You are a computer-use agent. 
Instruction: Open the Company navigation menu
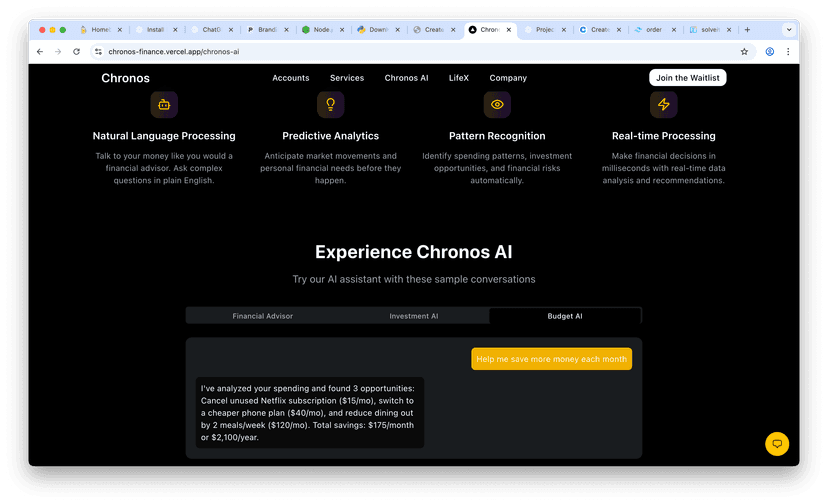pos(508,78)
